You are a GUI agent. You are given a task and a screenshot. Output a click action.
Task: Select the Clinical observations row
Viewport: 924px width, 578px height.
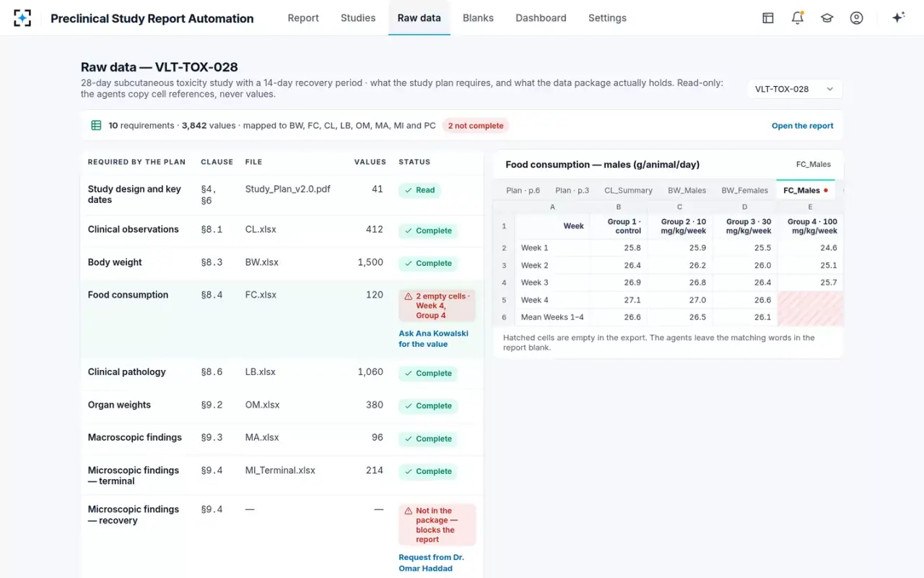pyautogui.click(x=282, y=230)
